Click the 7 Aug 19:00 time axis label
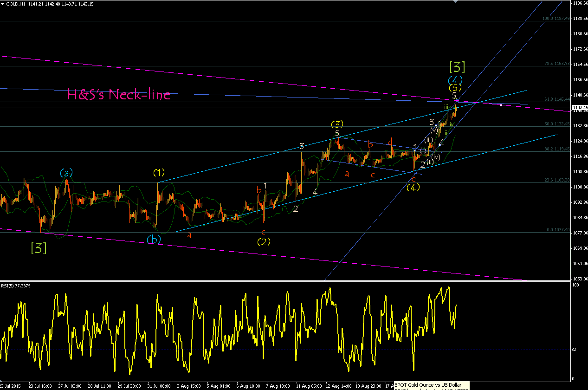588x390 pixels. [x=278, y=386]
